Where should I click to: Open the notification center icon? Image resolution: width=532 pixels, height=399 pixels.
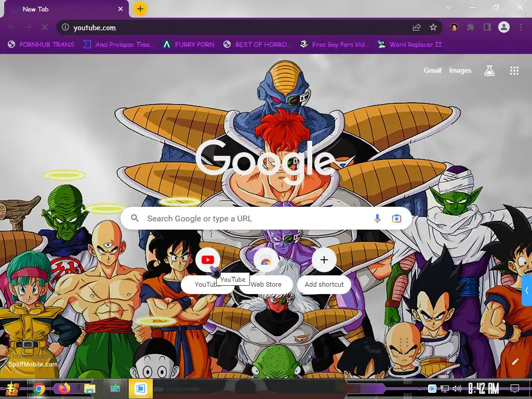[x=515, y=389]
